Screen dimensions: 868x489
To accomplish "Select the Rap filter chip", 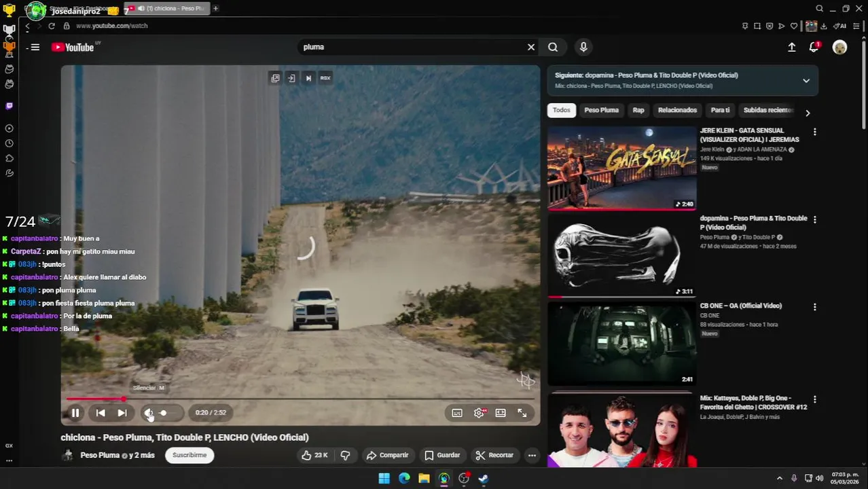I will [x=638, y=110].
